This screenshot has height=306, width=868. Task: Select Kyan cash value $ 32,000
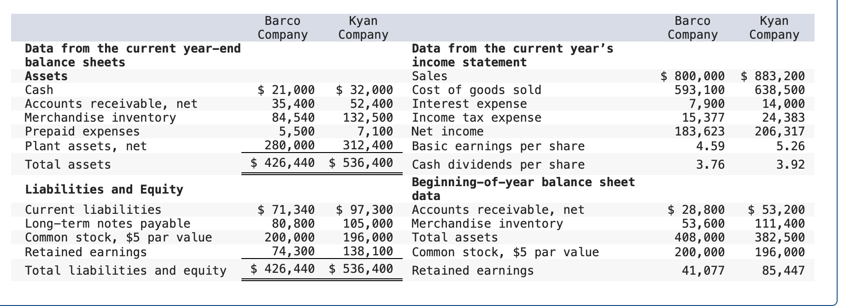click(x=364, y=90)
